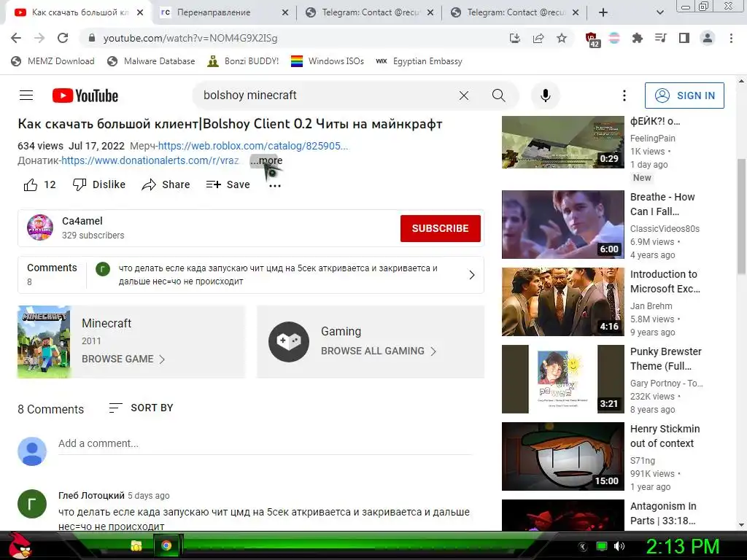The image size is (747, 560).
Task: Click BROWSE ALL GAMING
Action: tap(379, 351)
